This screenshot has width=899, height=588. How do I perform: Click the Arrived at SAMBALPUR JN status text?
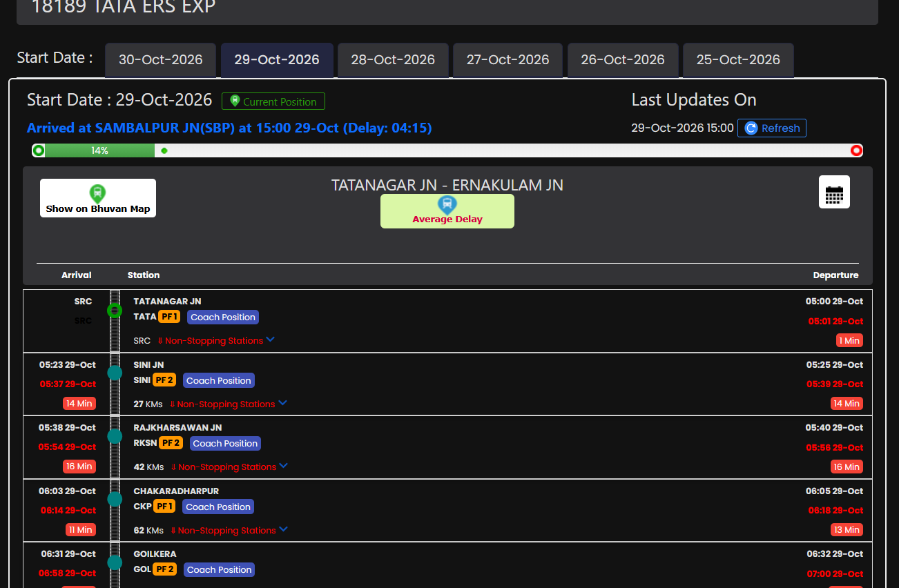[x=229, y=128]
